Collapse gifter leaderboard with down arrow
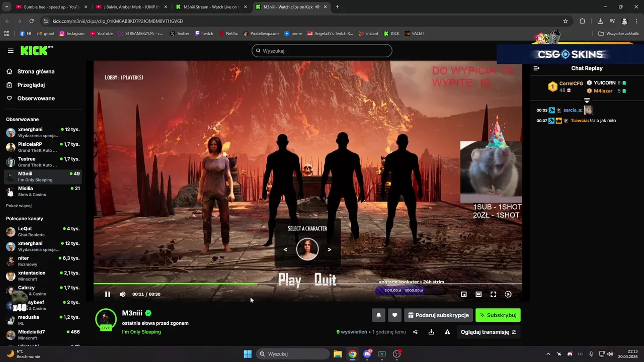 point(587,101)
